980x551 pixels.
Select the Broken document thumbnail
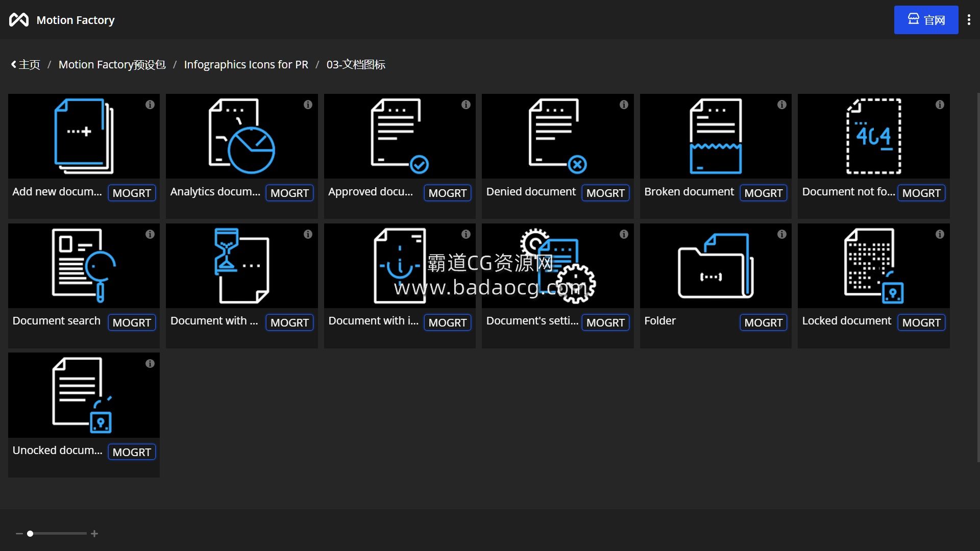point(716,136)
